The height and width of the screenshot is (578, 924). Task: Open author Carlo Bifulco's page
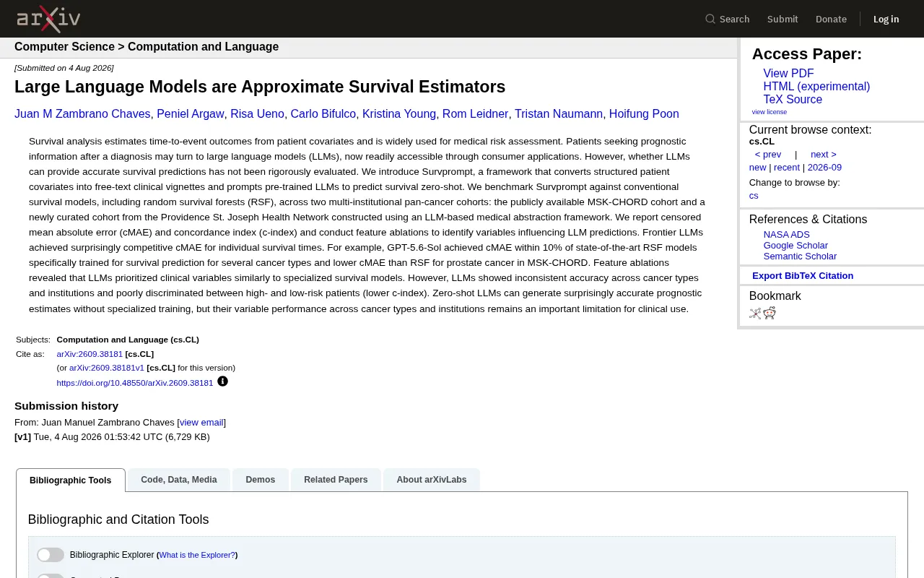coord(323,114)
